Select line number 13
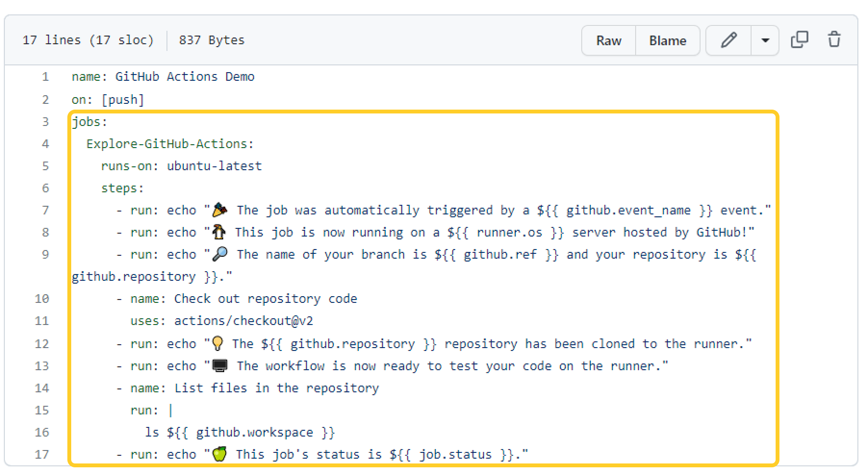The image size is (868, 475). pyautogui.click(x=42, y=366)
